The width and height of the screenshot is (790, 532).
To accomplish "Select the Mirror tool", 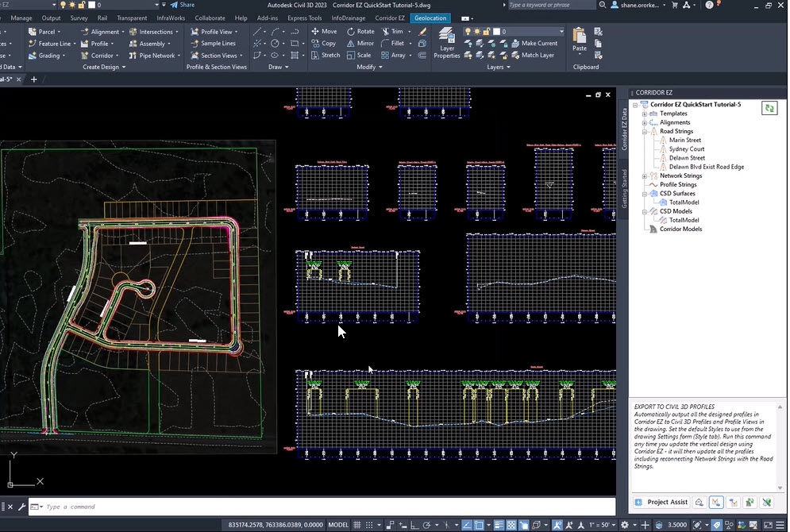I will (360, 44).
